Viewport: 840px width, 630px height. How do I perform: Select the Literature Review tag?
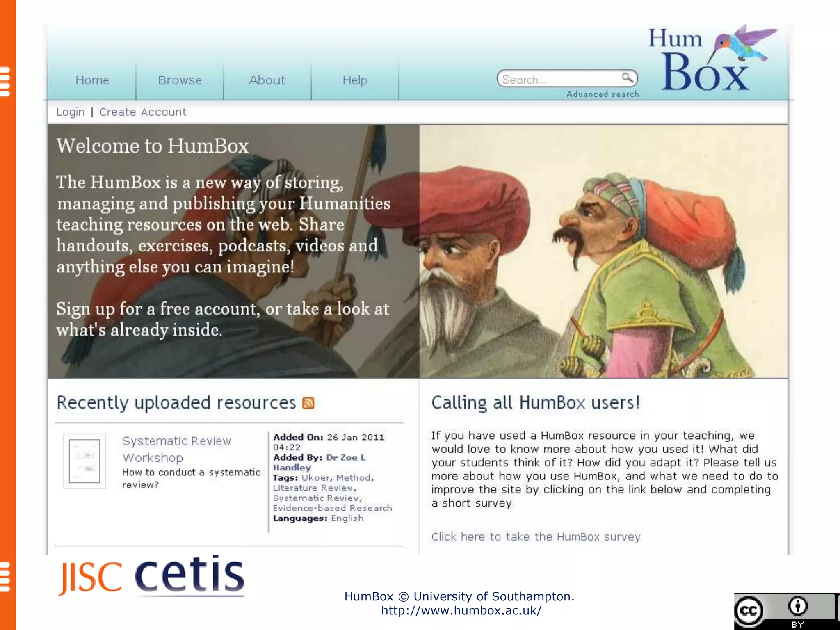point(313,488)
